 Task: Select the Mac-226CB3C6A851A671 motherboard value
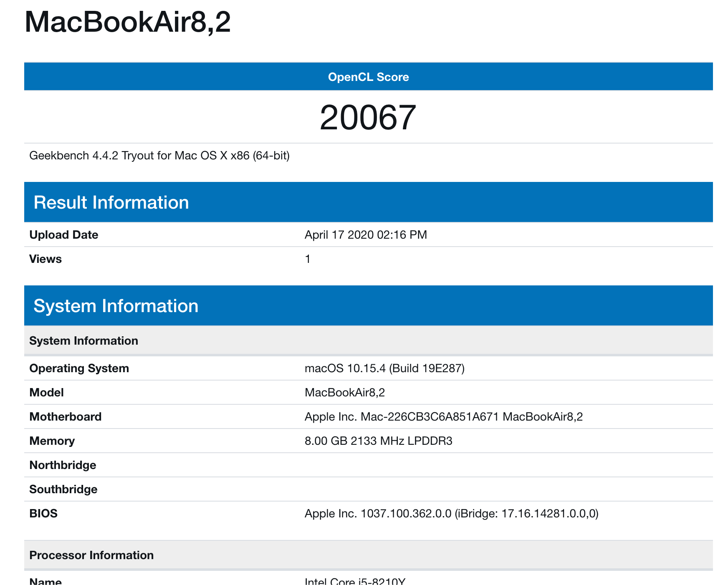click(x=444, y=416)
